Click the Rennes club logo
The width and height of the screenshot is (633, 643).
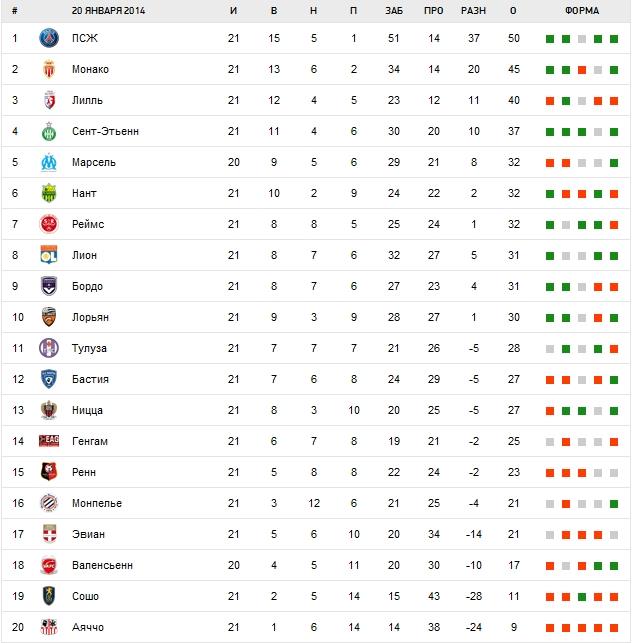coord(48,472)
